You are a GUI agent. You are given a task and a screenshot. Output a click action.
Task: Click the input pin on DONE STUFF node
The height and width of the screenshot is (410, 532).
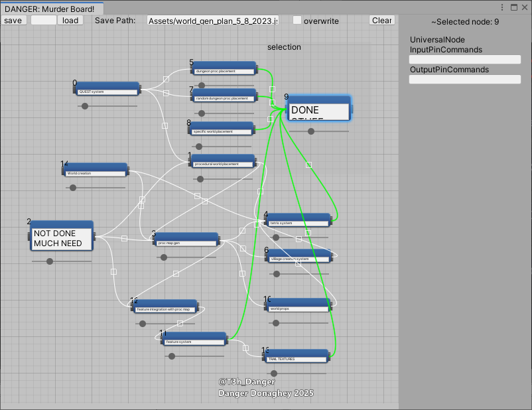click(287, 109)
